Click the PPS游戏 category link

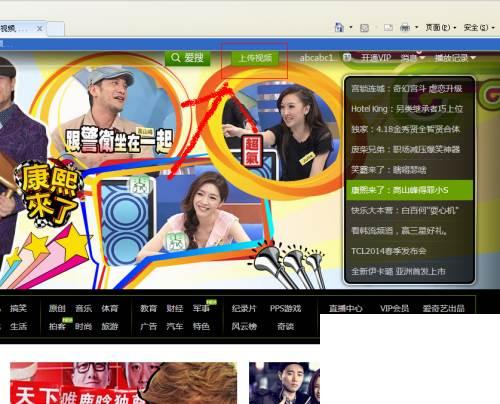pos(286,308)
